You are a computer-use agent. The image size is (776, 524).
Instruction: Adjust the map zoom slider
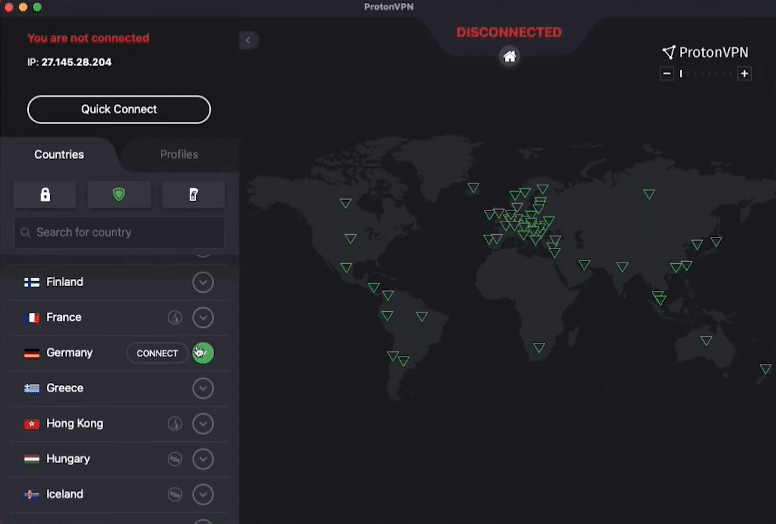tap(705, 74)
